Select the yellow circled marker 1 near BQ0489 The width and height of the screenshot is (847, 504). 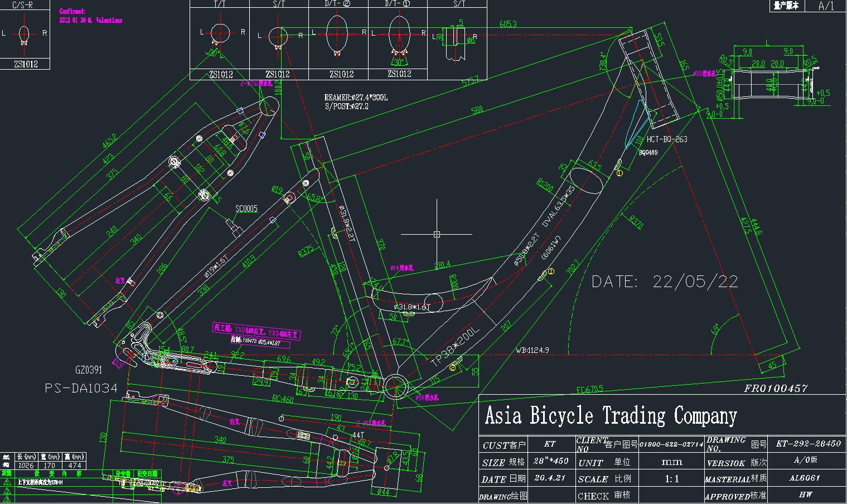tap(619, 173)
